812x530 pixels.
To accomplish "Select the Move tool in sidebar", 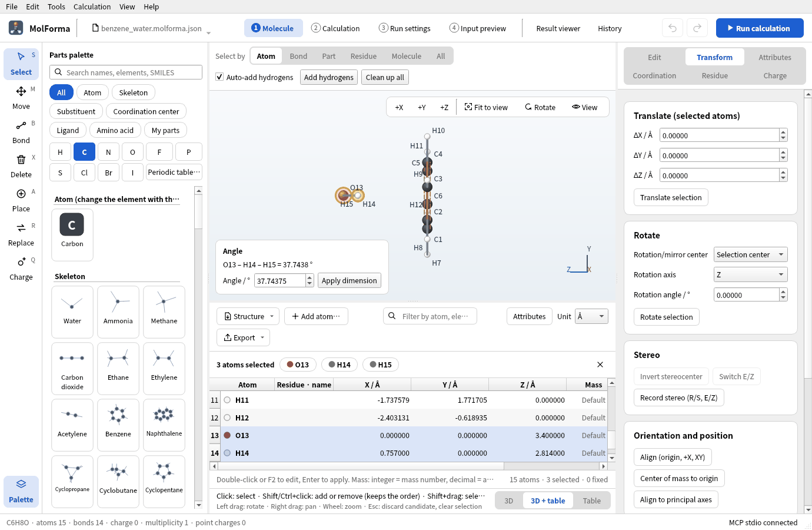I will tap(21, 97).
